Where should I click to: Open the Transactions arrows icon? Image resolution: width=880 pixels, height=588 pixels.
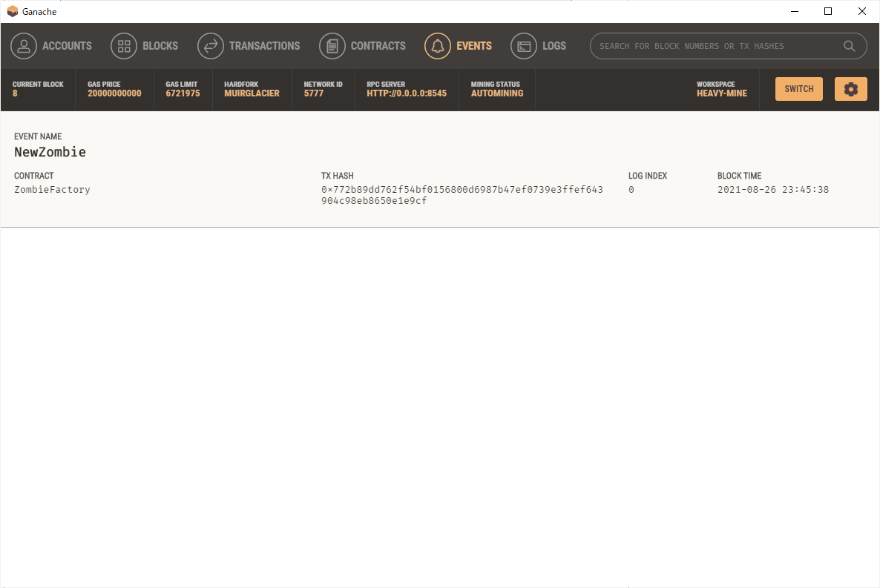[x=211, y=46]
